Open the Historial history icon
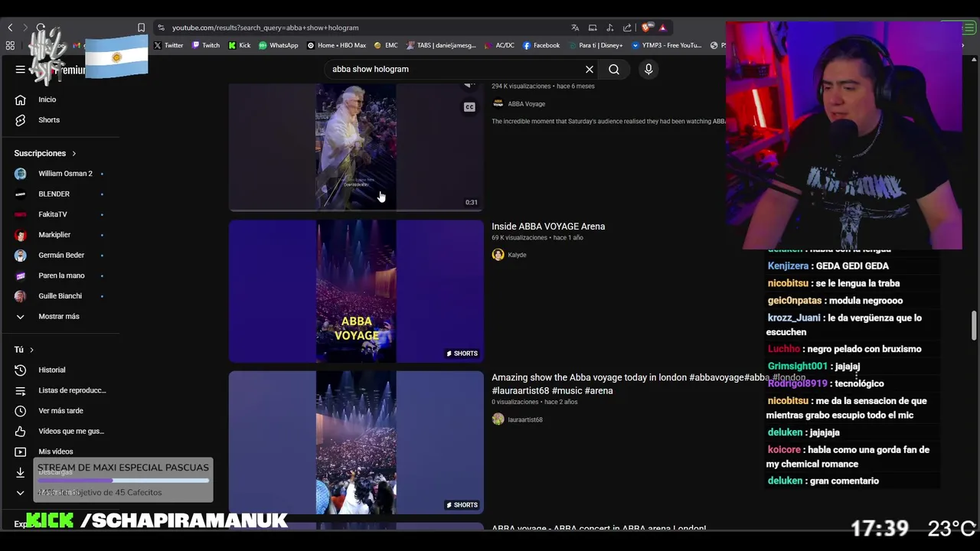 (21, 370)
